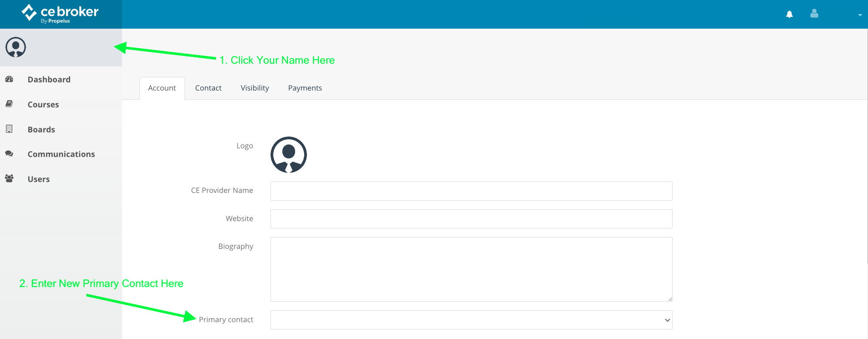The height and width of the screenshot is (339, 868).
Task: Click the 'Logo' label
Action: click(x=245, y=146)
